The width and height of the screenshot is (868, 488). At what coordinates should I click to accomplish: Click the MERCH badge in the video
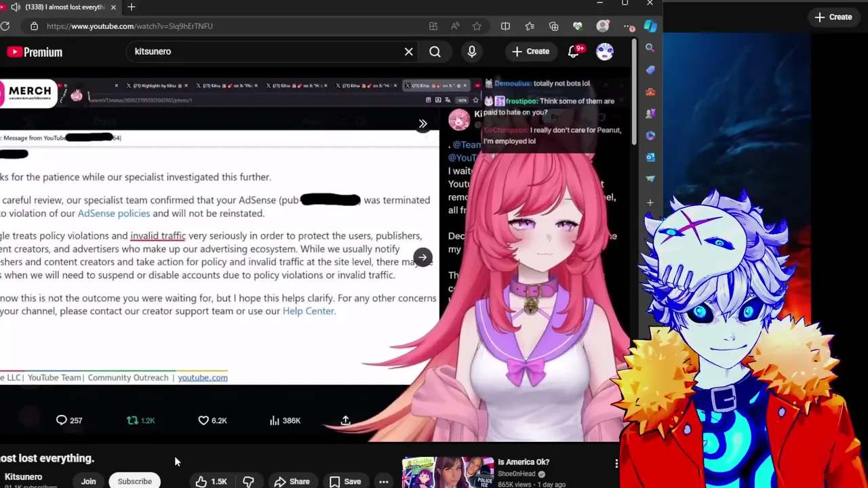(x=27, y=94)
